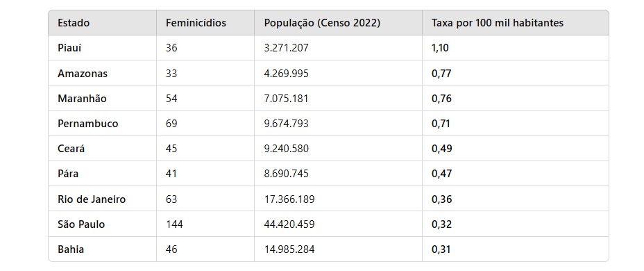Select the Feminicídios column header
The height and width of the screenshot is (271, 644).
[x=196, y=23]
